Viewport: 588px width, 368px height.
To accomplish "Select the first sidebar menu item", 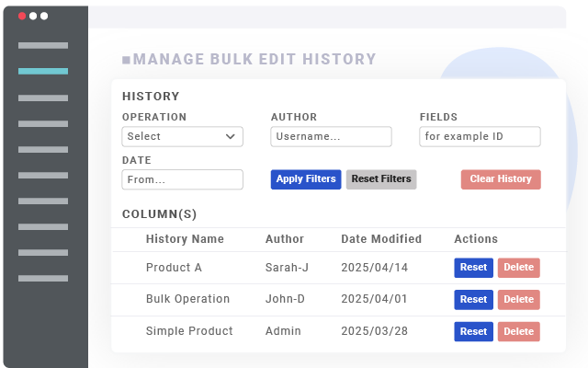I will 43,45.
